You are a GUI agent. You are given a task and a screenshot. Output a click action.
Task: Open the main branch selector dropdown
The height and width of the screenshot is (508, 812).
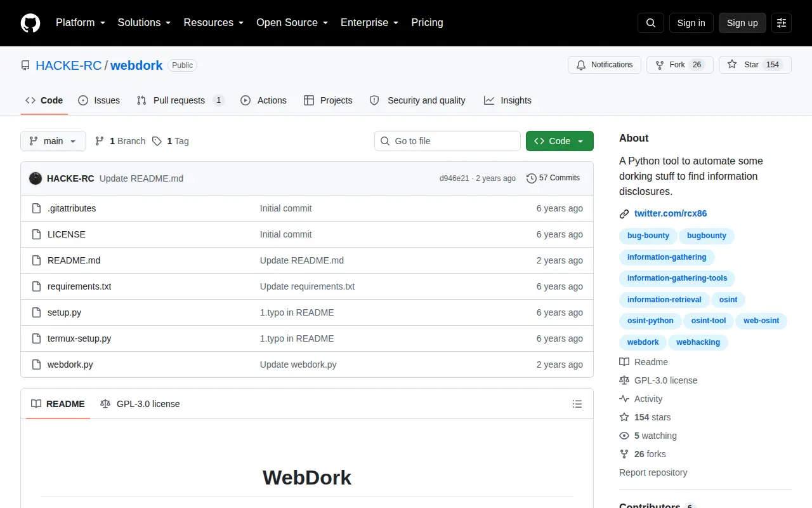pyautogui.click(x=53, y=141)
